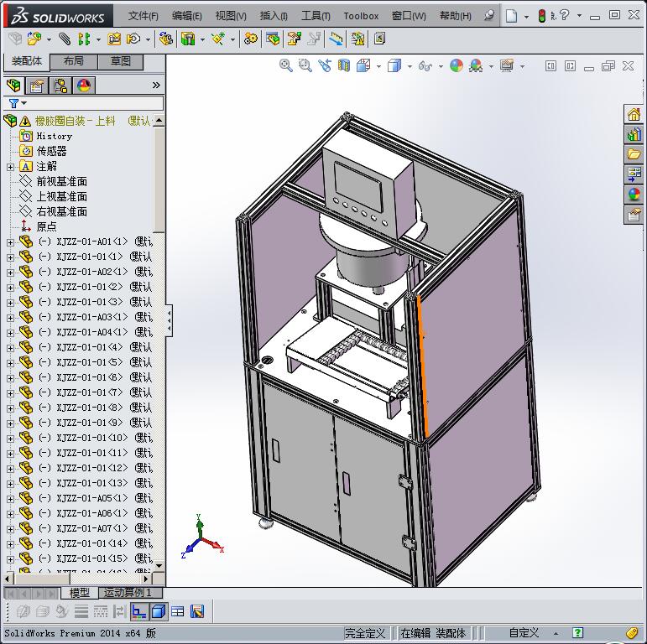Click the Insert Components icon
Viewport: 647px width, 644px height.
[34, 39]
